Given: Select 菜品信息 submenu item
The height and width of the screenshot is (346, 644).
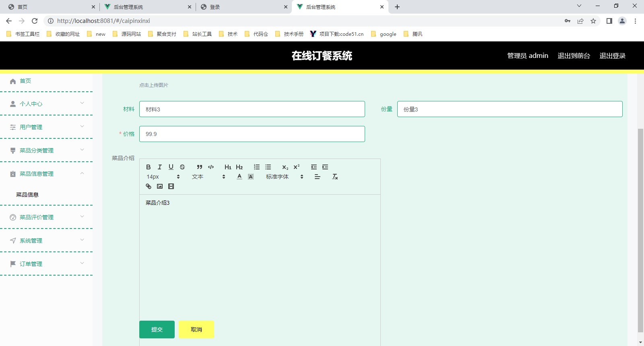Looking at the screenshot, I should click(x=27, y=195).
